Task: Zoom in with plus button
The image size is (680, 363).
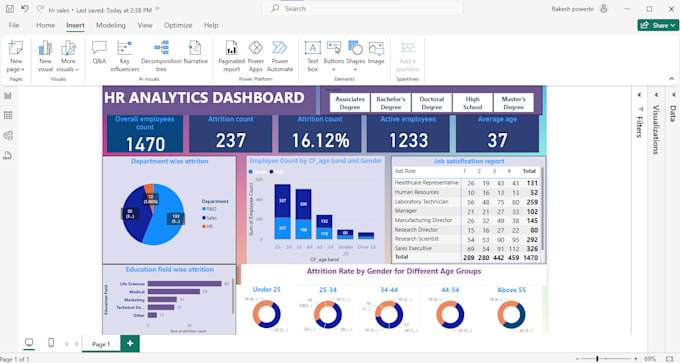Action: [x=636, y=359]
